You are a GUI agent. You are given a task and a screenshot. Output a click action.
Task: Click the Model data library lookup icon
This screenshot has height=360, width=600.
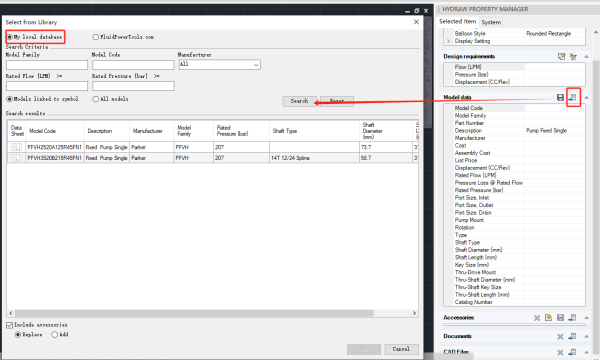coord(572,98)
